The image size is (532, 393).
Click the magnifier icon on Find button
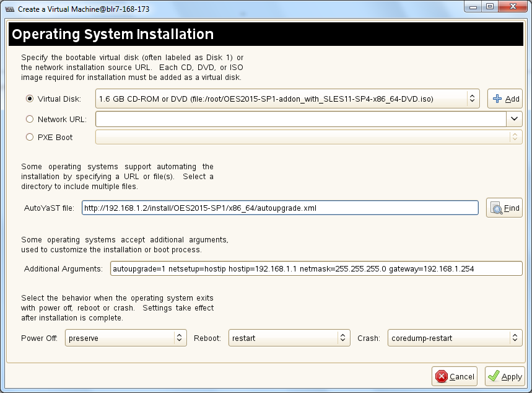496,208
